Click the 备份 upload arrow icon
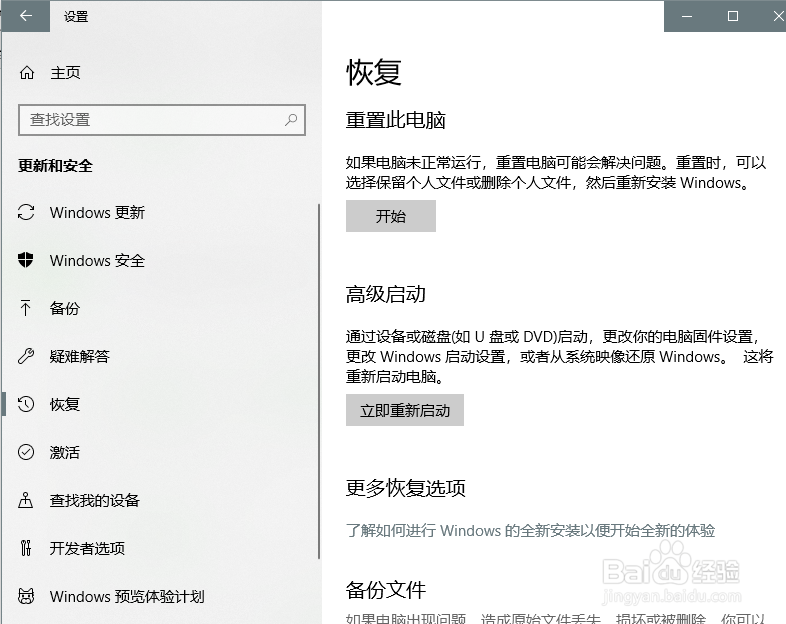786x624 pixels. point(26,308)
